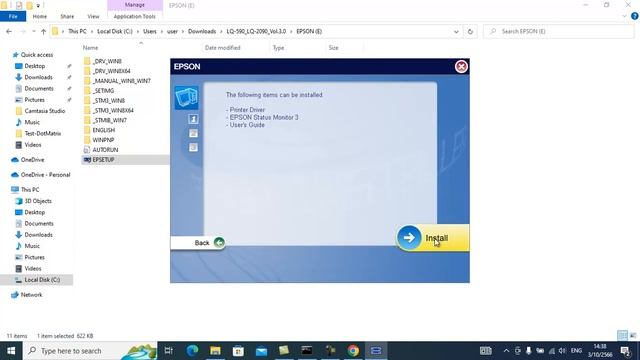The height and width of the screenshot is (360, 640).
Task: Open Network in navigation pane
Action: 31,295
